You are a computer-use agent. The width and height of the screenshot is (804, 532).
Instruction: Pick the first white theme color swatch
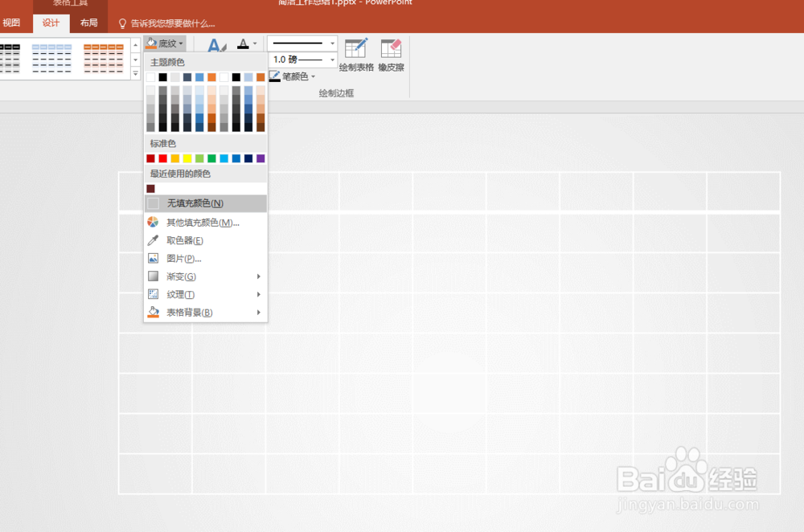tap(151, 77)
